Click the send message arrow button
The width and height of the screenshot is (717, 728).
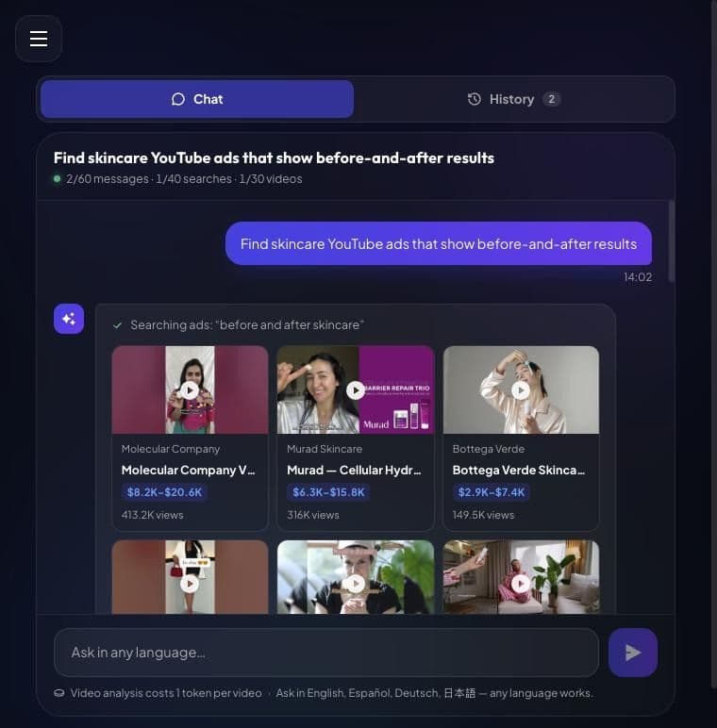pyautogui.click(x=633, y=653)
